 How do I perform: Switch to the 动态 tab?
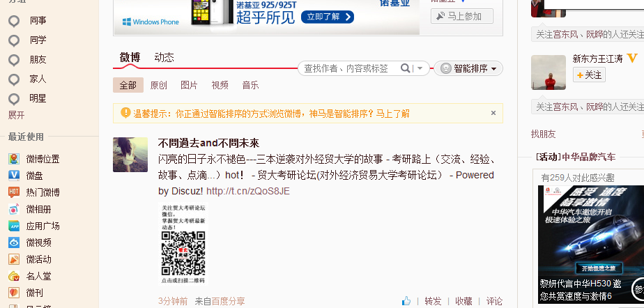click(x=164, y=57)
